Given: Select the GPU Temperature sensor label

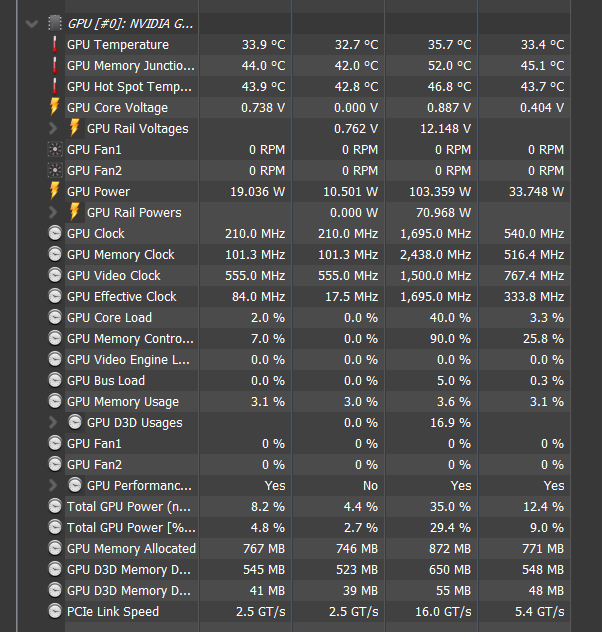Looking at the screenshot, I should click(118, 44).
